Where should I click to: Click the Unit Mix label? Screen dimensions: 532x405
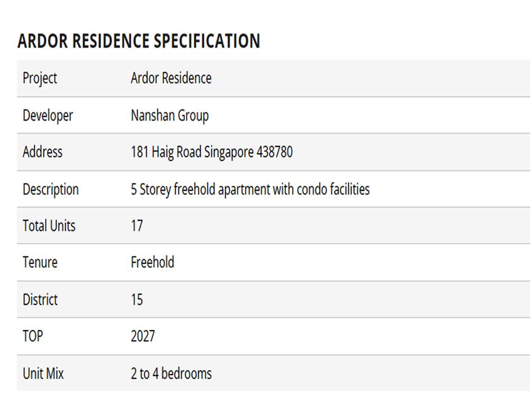[x=43, y=373]
